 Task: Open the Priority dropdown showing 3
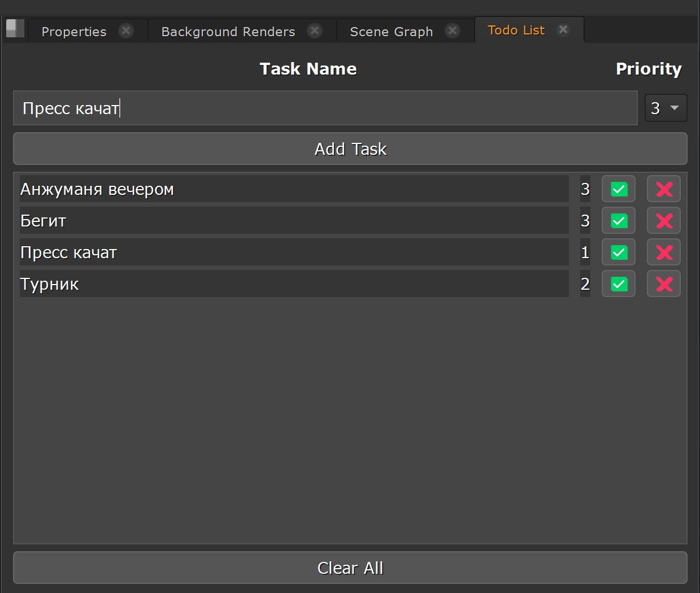666,108
